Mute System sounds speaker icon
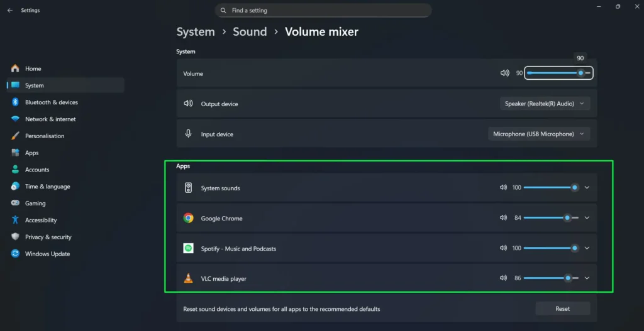Image resolution: width=644 pixels, height=331 pixels. [x=503, y=187]
